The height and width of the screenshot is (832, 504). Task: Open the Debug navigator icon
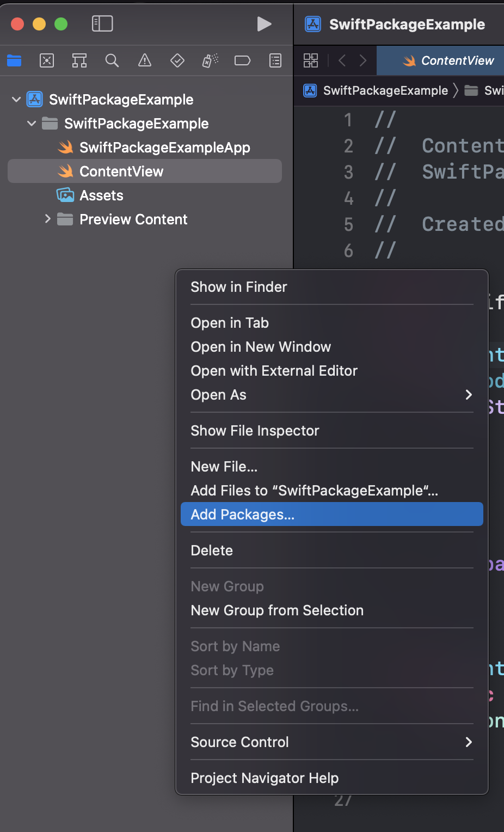coord(210,60)
